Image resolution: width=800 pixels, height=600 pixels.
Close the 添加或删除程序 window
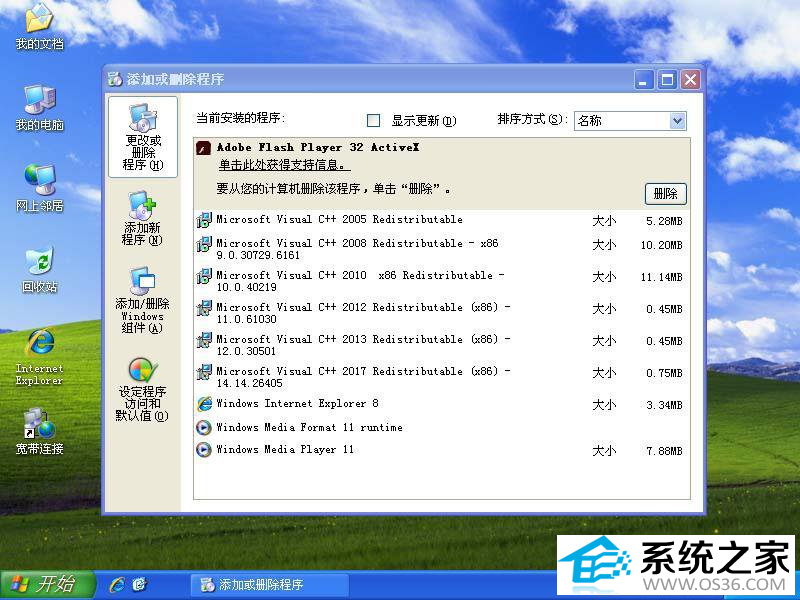[690, 80]
